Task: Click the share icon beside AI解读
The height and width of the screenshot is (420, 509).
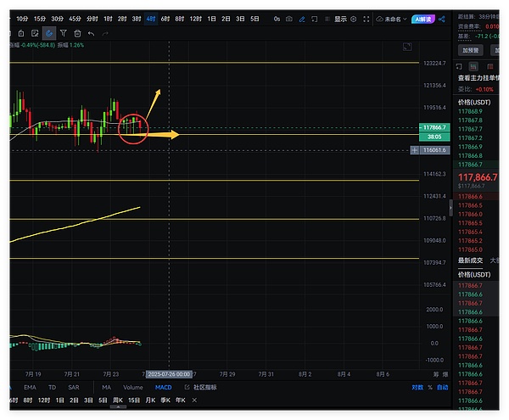Action: click(445, 18)
